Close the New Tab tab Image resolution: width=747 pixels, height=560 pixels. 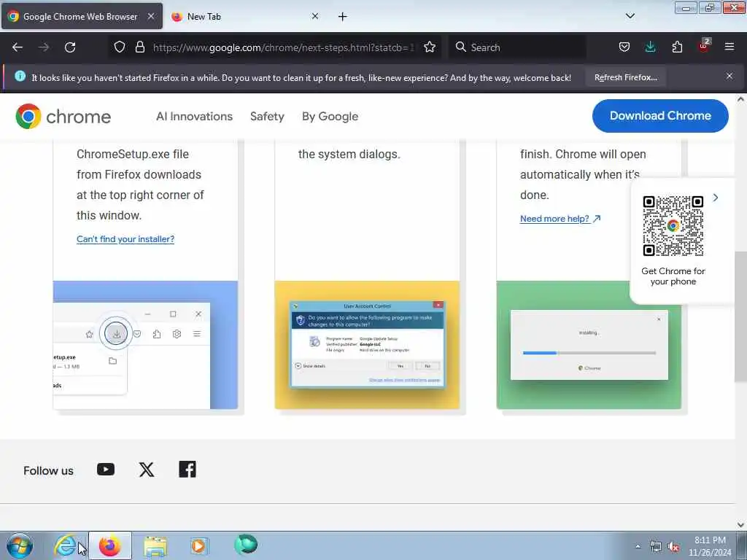click(x=315, y=16)
